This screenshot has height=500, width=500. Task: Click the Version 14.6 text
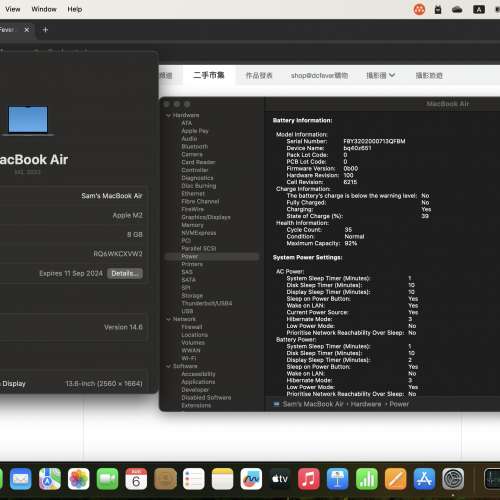[123, 327]
